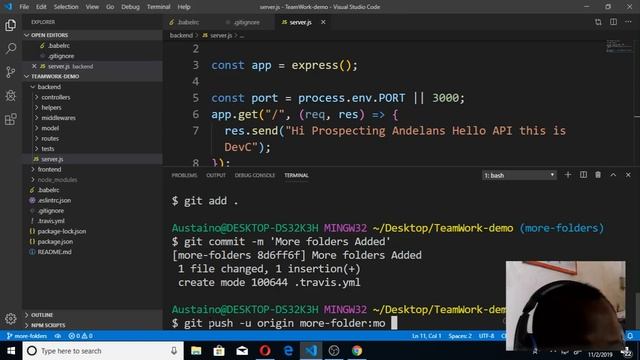Click UTF-8 encoding in status bar
This screenshot has height=360, width=640.
(x=486, y=336)
